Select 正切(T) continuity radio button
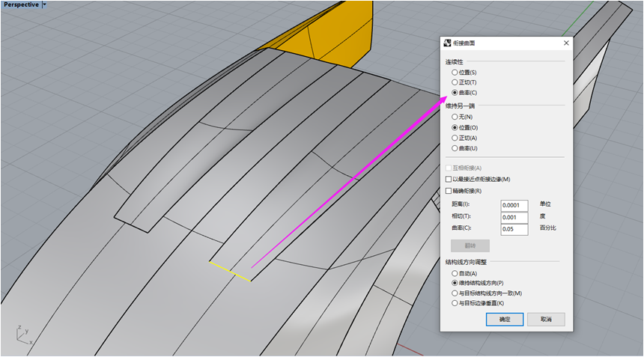This screenshot has height=357, width=644. pos(455,82)
